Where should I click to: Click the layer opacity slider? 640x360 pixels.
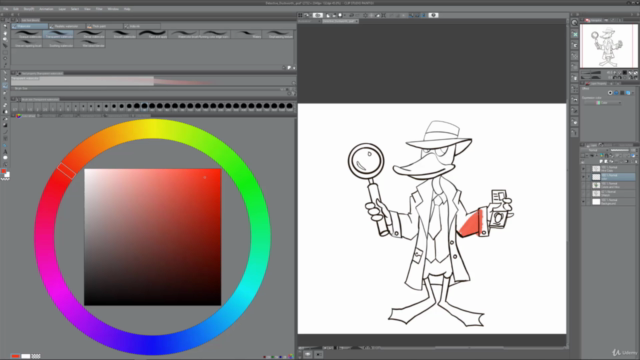click(620, 150)
